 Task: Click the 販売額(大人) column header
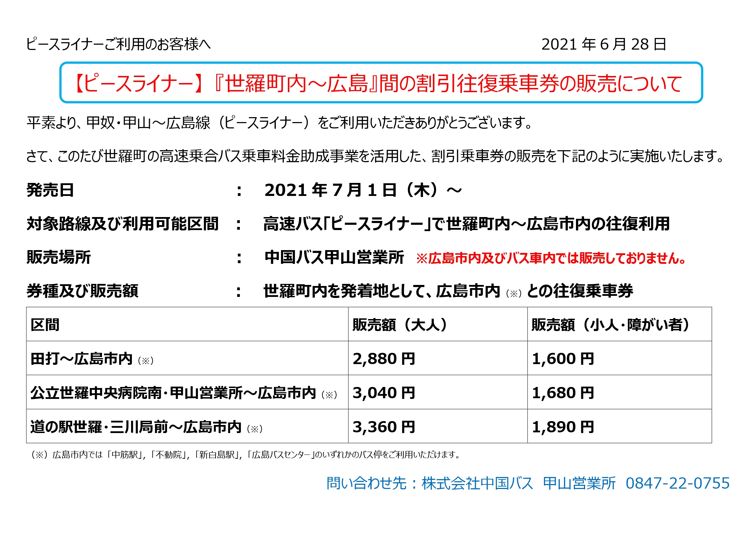(x=400, y=324)
